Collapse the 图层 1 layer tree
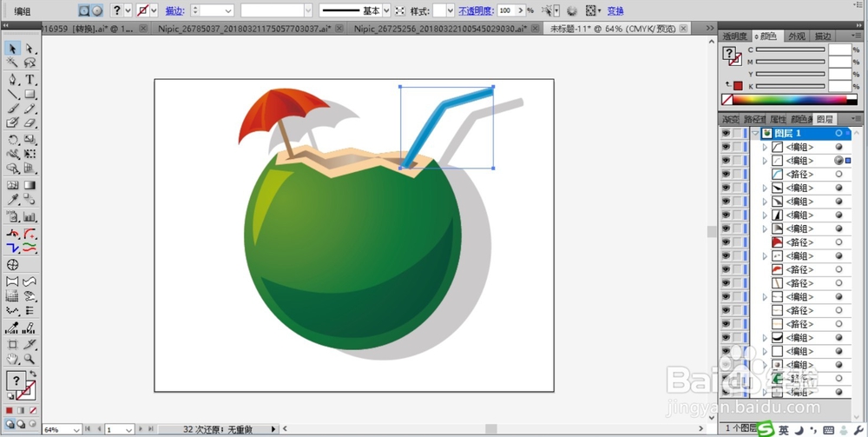The image size is (868, 437). coord(755,134)
